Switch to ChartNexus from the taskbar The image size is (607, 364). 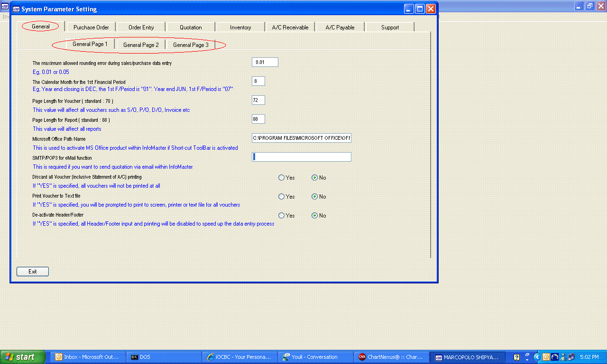pyautogui.click(x=390, y=357)
